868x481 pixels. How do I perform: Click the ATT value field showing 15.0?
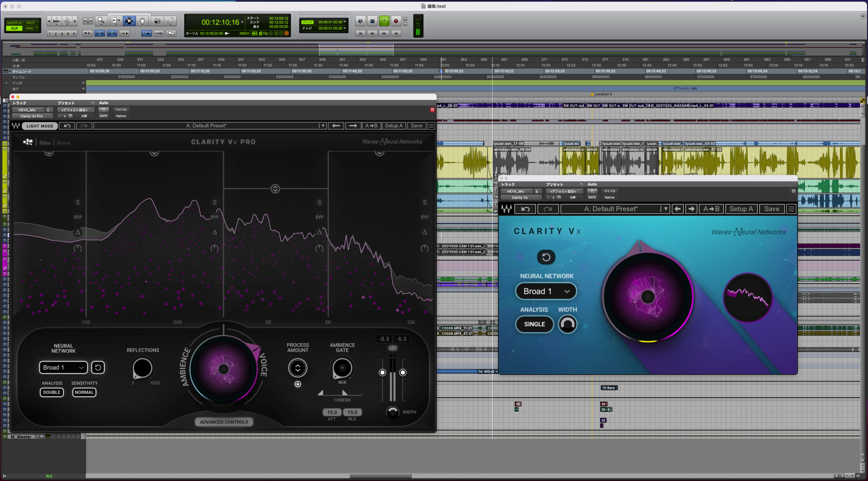(332, 412)
